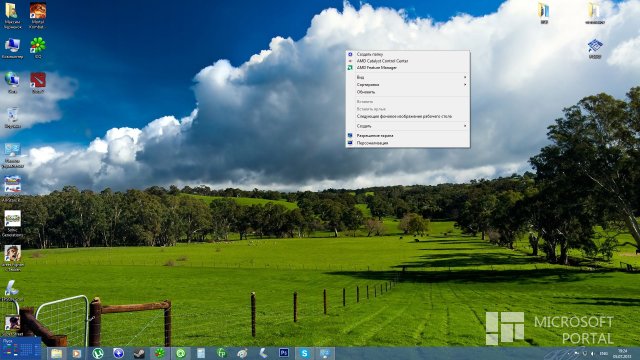
Task: Click the blue round arrow taskbar icon
Action: (x=118, y=353)
